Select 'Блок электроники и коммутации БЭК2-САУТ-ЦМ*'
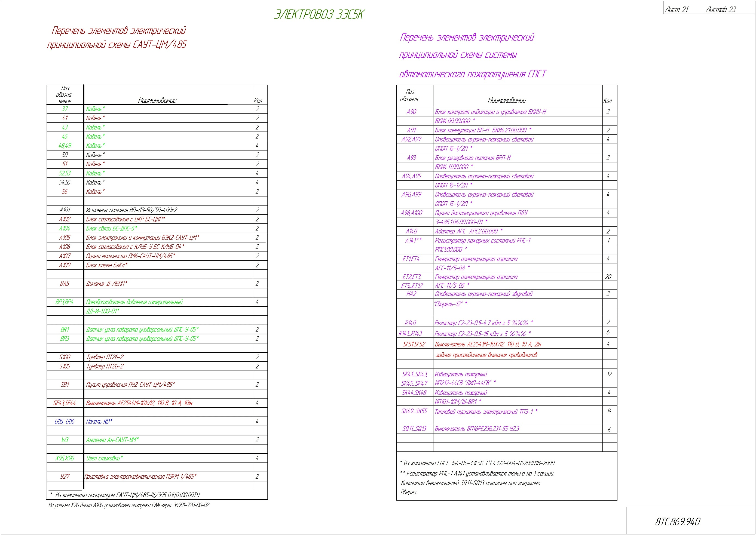Screen dimensions: 756x535 (x=143, y=238)
